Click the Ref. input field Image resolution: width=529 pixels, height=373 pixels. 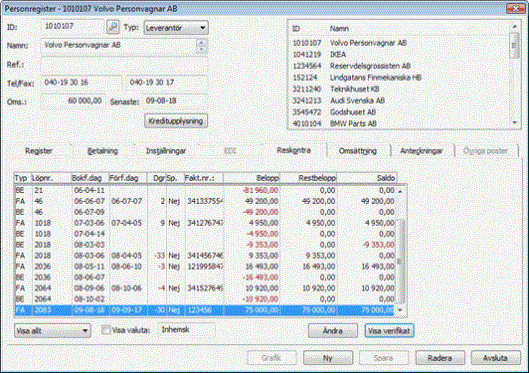124,64
